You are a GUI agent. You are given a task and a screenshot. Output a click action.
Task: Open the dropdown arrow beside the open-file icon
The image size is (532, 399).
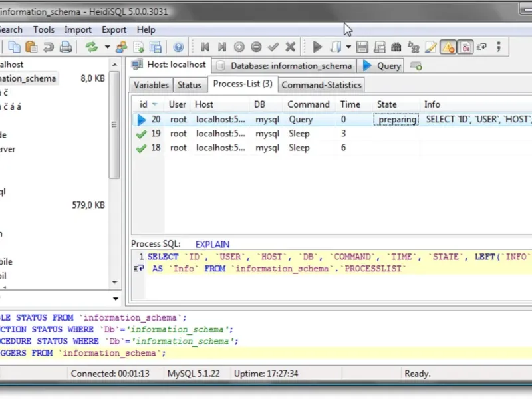coord(348,47)
